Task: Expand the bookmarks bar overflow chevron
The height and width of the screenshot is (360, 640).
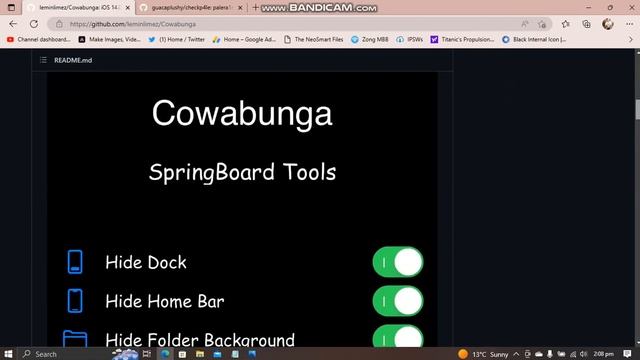Action: coord(631,40)
